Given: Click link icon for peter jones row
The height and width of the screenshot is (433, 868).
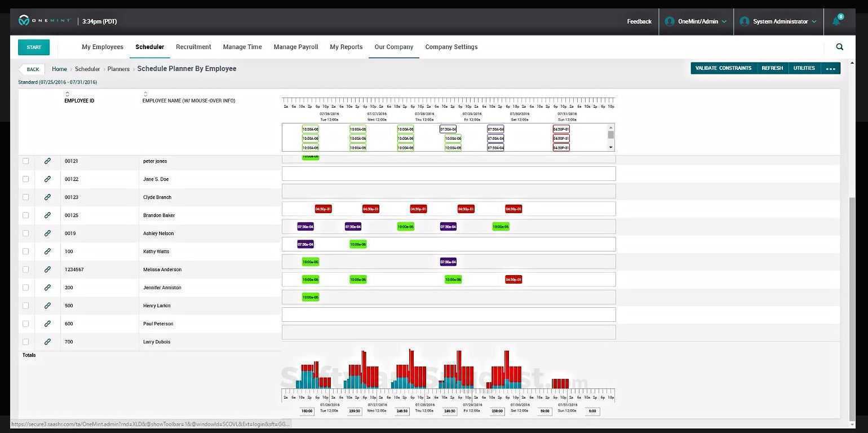Looking at the screenshot, I should (47, 161).
